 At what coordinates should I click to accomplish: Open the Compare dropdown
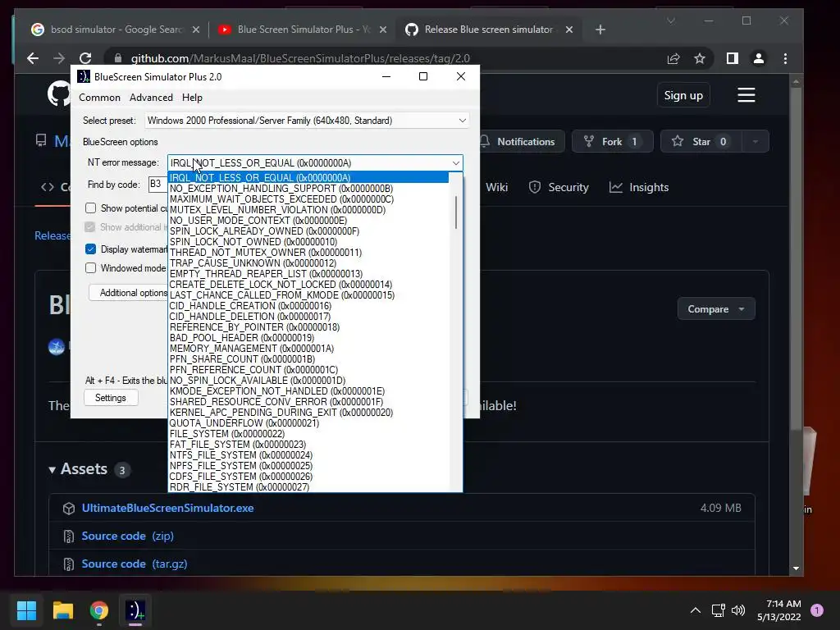[x=716, y=309]
